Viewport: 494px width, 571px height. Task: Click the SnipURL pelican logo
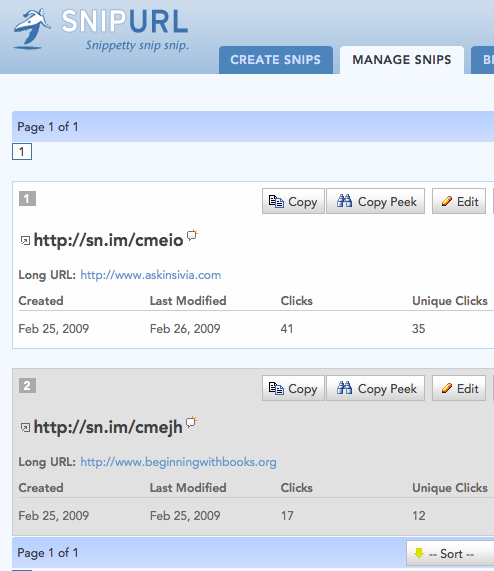[x=32, y=29]
